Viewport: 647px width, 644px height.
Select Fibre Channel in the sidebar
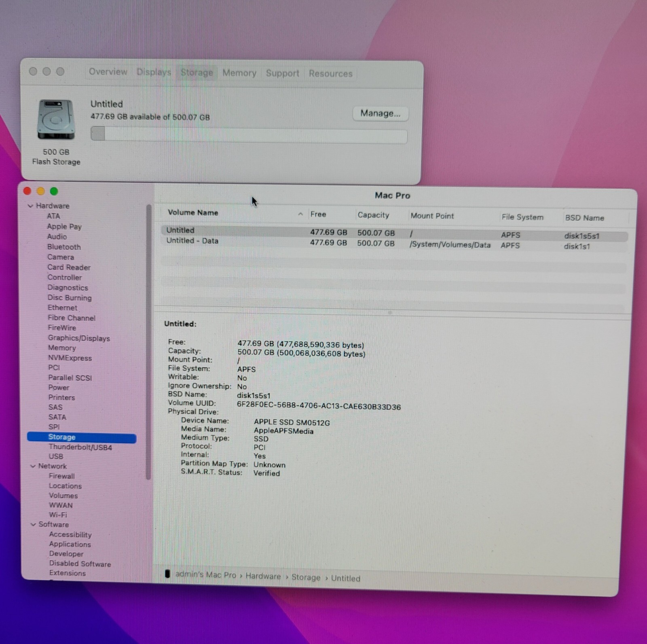[x=72, y=318]
